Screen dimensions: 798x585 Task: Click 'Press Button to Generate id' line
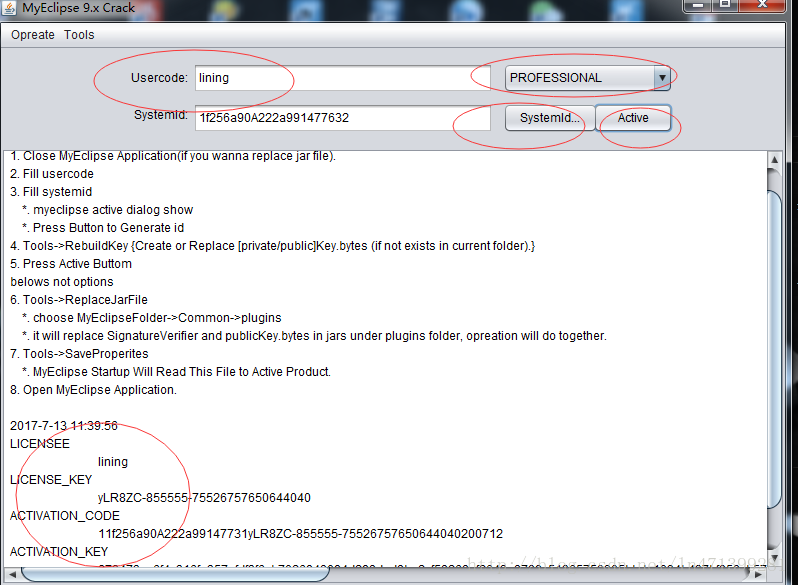[103, 228]
